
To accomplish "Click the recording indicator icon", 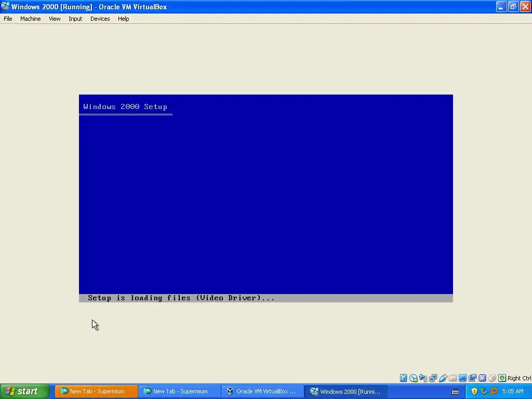I will 472,378.
